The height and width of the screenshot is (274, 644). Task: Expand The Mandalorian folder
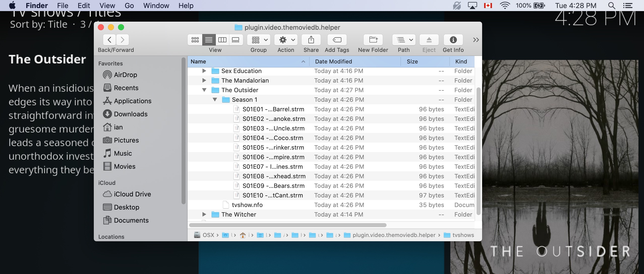pos(204,81)
